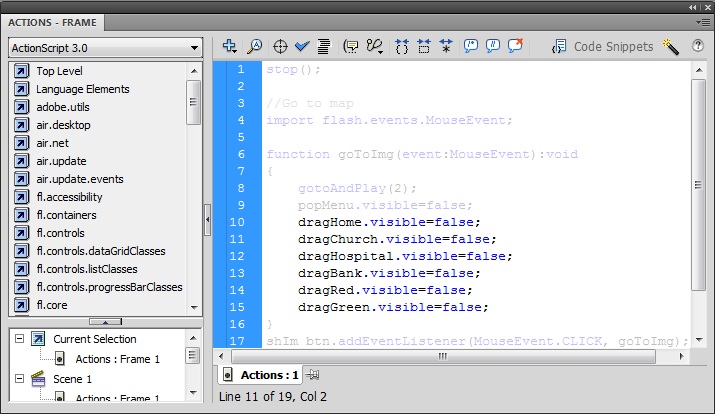Click the Current Selection icon
Viewport: 715px width, 414px height.
38,339
